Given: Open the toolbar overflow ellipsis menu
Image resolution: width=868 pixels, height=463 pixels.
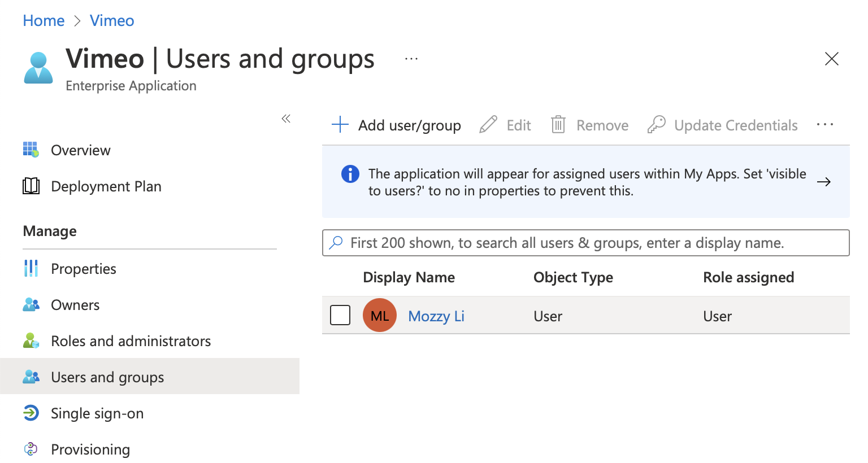Looking at the screenshot, I should pyautogui.click(x=824, y=125).
